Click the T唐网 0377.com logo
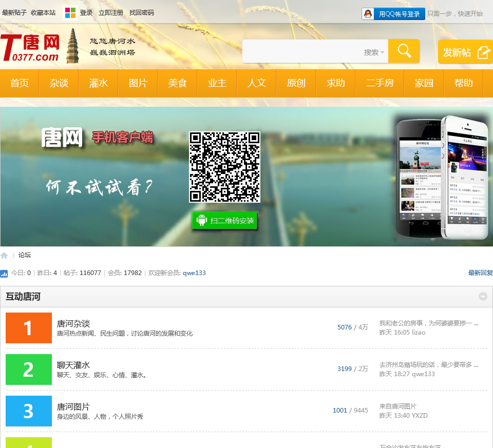Screen dimensions: 493x448 click(x=30, y=47)
